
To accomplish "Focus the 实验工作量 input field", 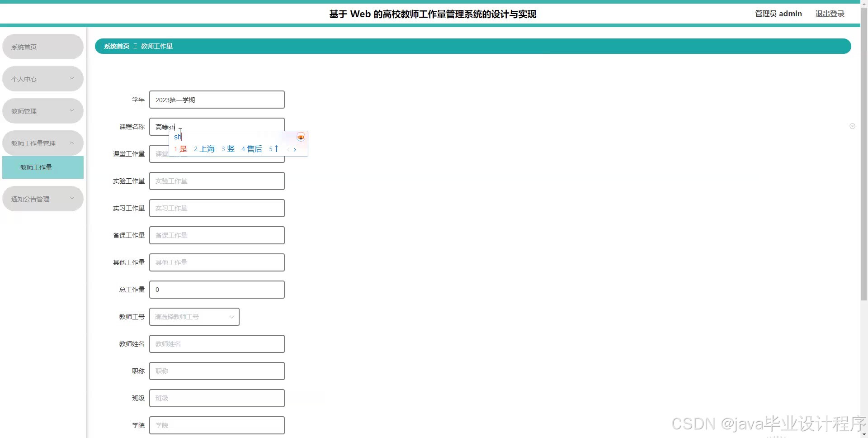I will [x=217, y=181].
